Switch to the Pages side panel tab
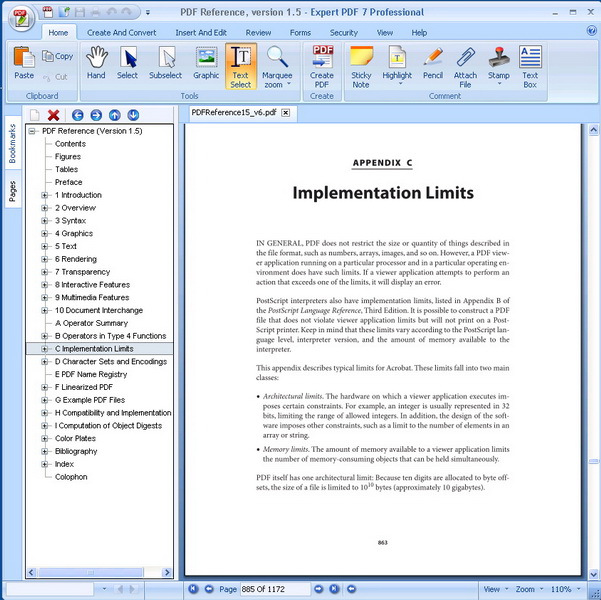 pyautogui.click(x=13, y=191)
